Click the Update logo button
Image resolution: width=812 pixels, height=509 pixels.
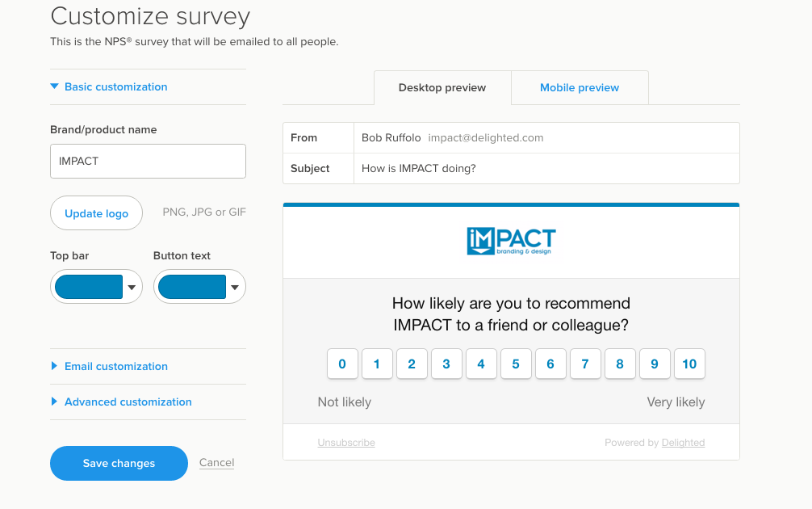(x=96, y=213)
